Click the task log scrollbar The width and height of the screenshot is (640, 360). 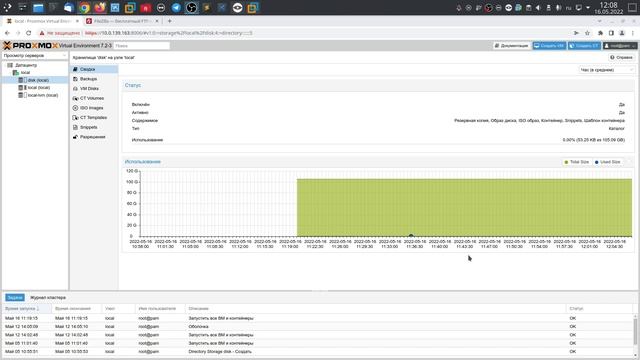[x=636, y=331]
